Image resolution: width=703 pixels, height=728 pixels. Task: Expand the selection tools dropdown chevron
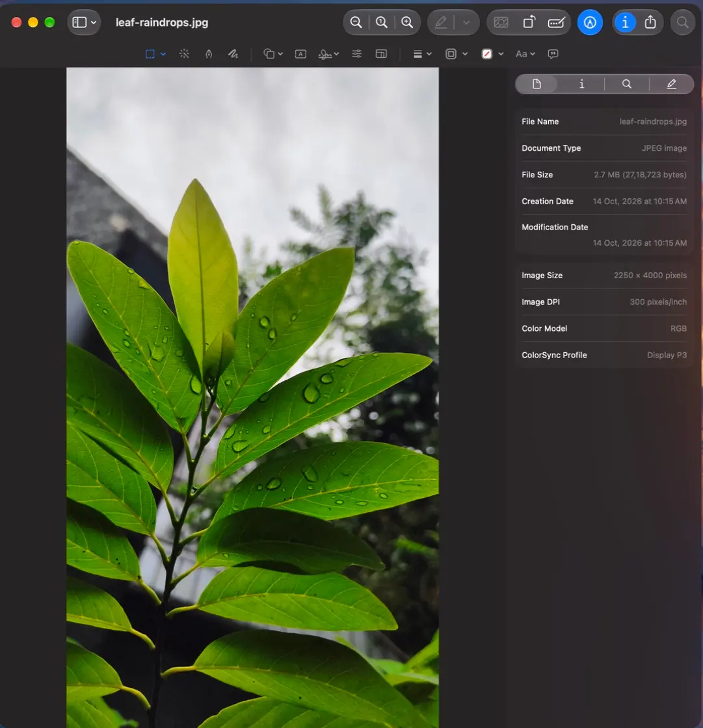coord(163,54)
